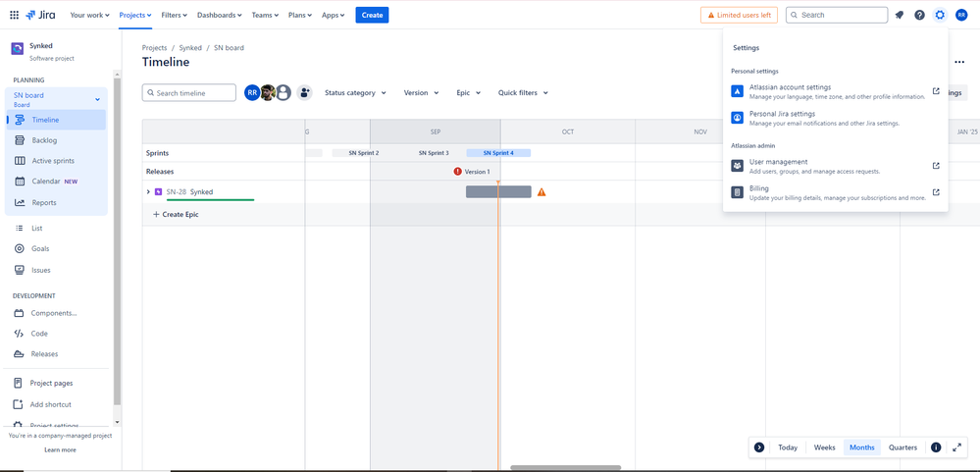Click the Personal Jira settings icon
Image resolution: width=980 pixels, height=472 pixels.
(737, 118)
